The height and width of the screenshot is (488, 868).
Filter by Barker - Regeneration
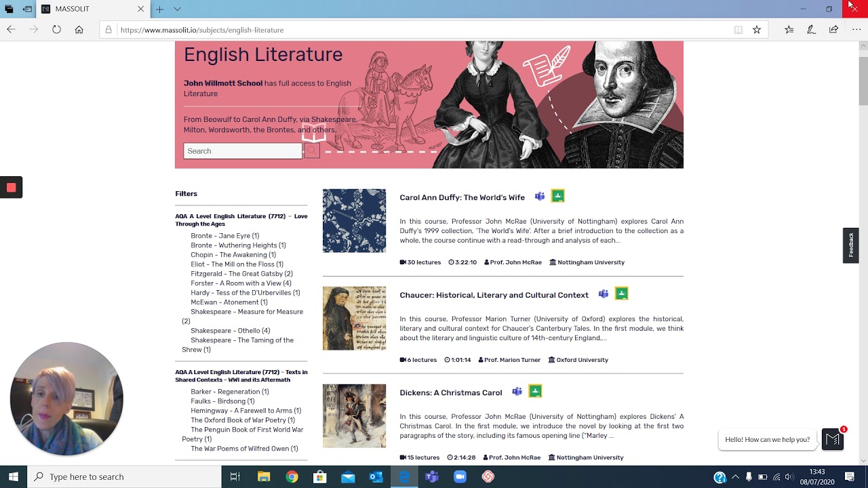(x=230, y=392)
